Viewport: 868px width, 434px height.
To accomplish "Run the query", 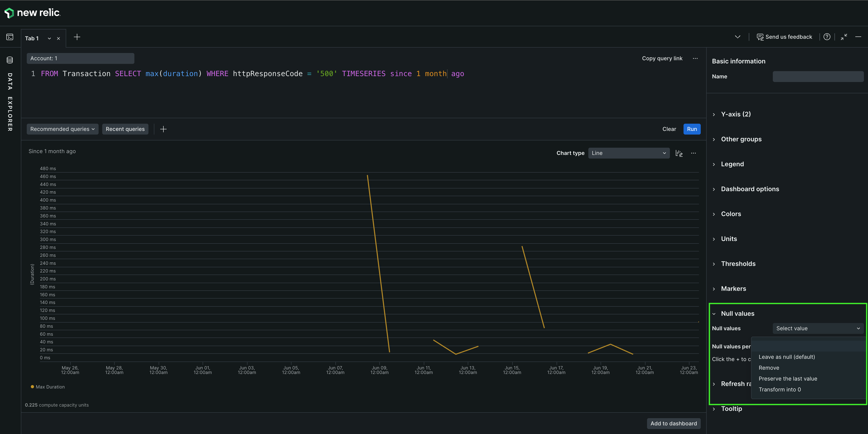I will coord(691,129).
